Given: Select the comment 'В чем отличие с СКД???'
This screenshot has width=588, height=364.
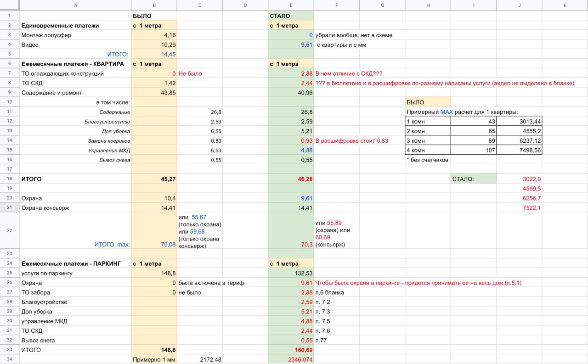Looking at the screenshot, I should [x=349, y=73].
